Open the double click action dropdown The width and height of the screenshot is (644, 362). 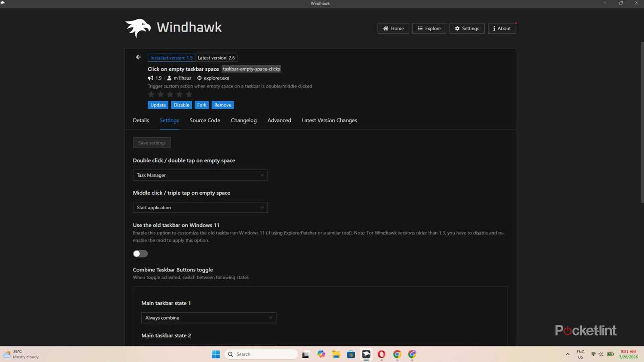[200, 175]
